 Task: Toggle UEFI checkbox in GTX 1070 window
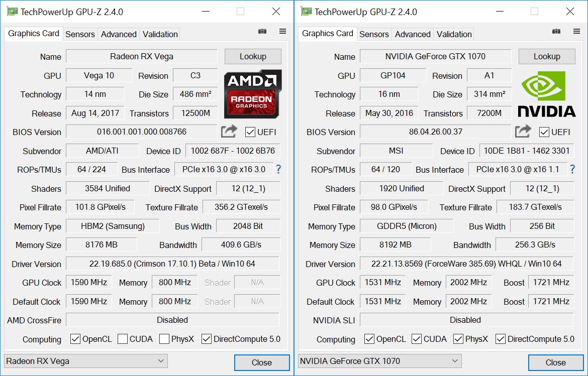click(544, 132)
